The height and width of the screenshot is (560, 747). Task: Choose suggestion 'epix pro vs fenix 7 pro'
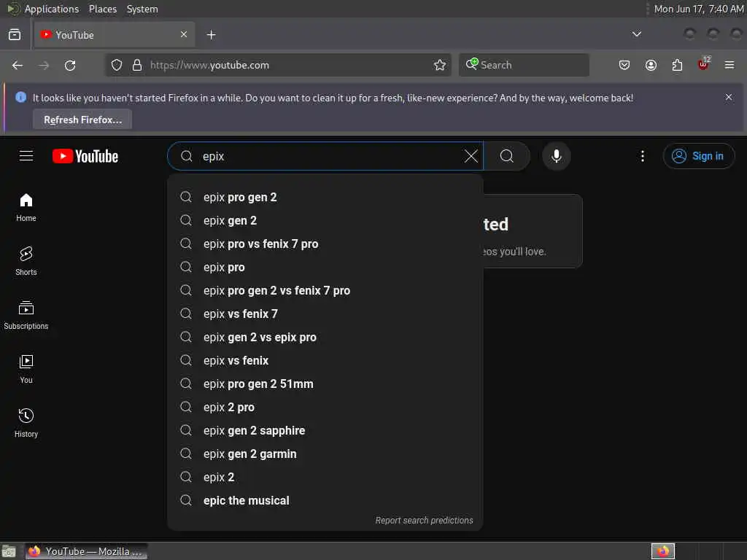pyautogui.click(x=325, y=244)
